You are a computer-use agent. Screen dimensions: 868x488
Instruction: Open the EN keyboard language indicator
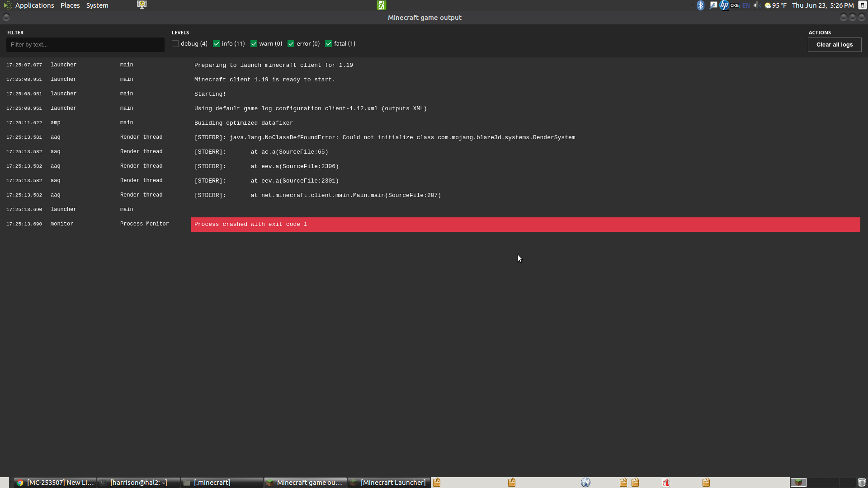[x=746, y=5]
